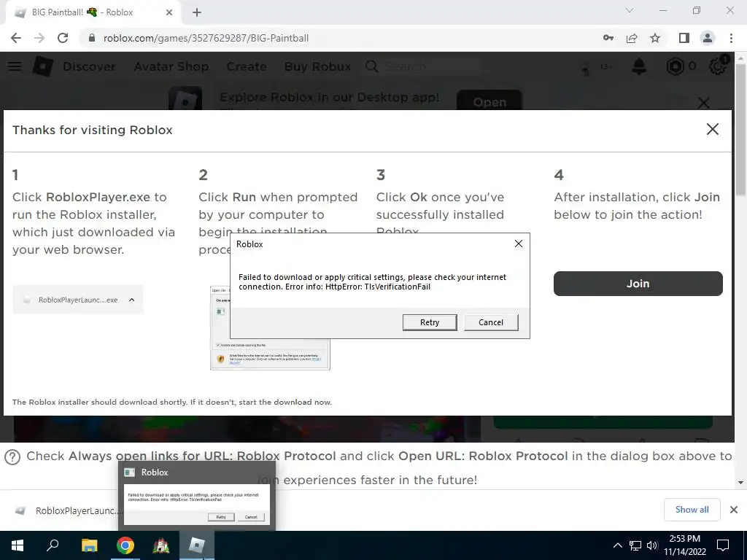Show hidden system tray icons
747x560 pixels.
617,545
